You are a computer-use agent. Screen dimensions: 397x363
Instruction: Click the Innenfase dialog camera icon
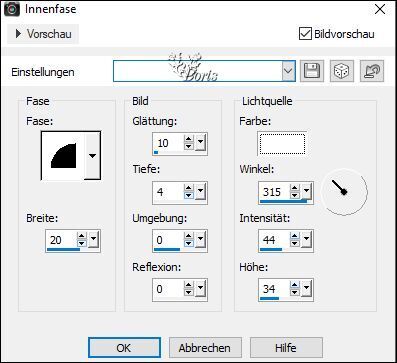[12, 9]
